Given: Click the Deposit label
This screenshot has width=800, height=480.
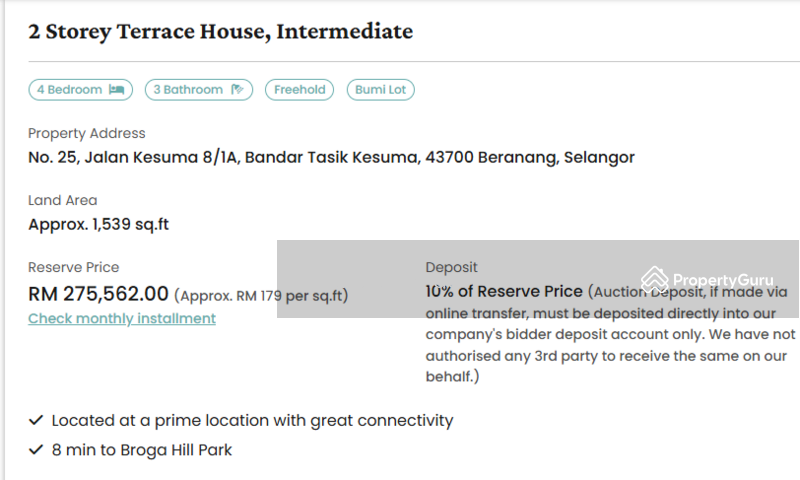Looking at the screenshot, I should tap(452, 267).
